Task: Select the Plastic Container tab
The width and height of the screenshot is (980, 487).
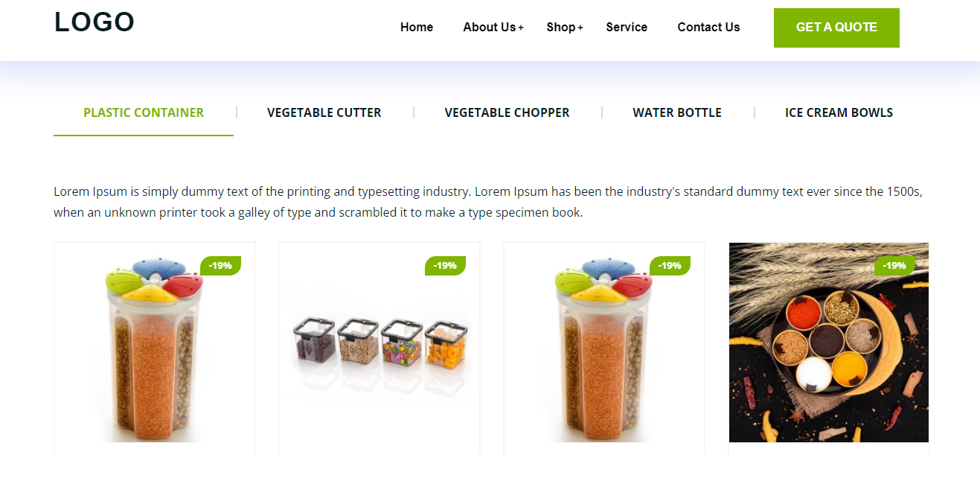Action: pos(144,113)
